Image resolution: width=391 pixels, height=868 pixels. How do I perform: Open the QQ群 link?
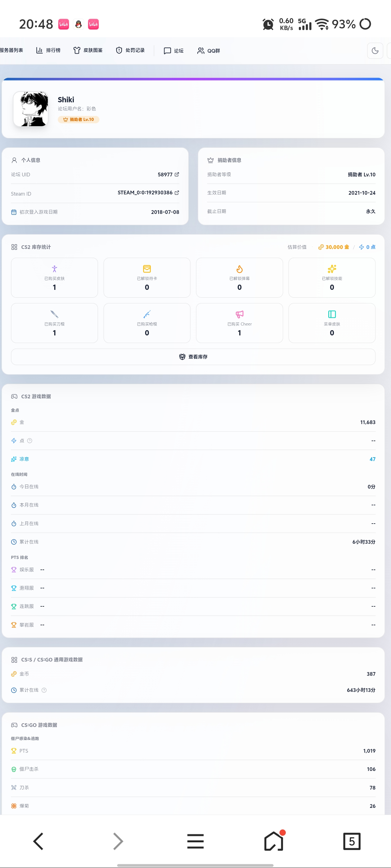tap(209, 51)
